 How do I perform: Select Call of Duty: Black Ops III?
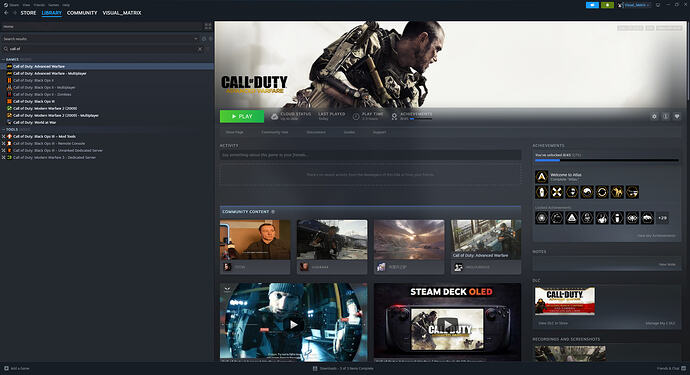coord(34,101)
